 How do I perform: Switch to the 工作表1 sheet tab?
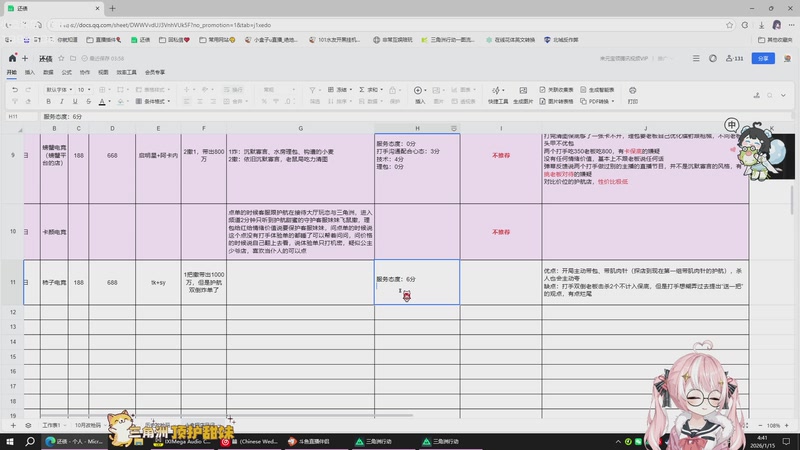pos(54,425)
